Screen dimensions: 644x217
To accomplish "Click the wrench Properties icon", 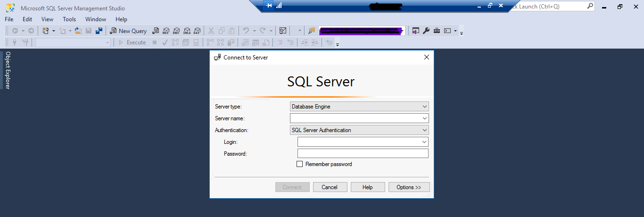I will click(x=426, y=31).
